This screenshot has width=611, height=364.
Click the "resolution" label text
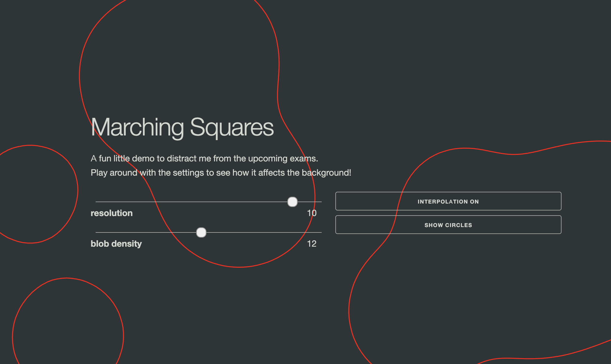click(112, 213)
